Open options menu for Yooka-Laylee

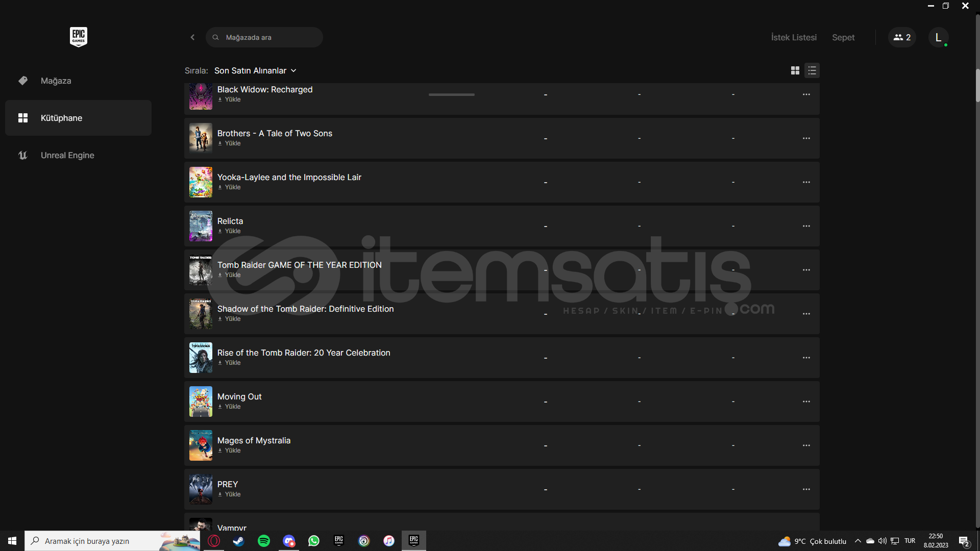(x=806, y=182)
